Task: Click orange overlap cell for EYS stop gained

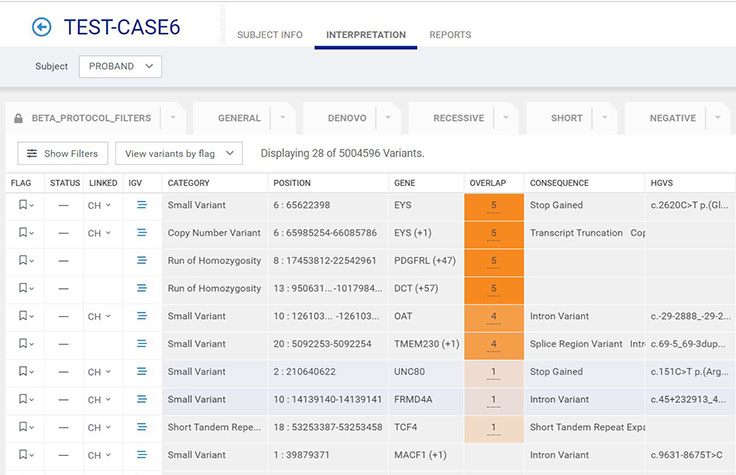Action: point(493,205)
